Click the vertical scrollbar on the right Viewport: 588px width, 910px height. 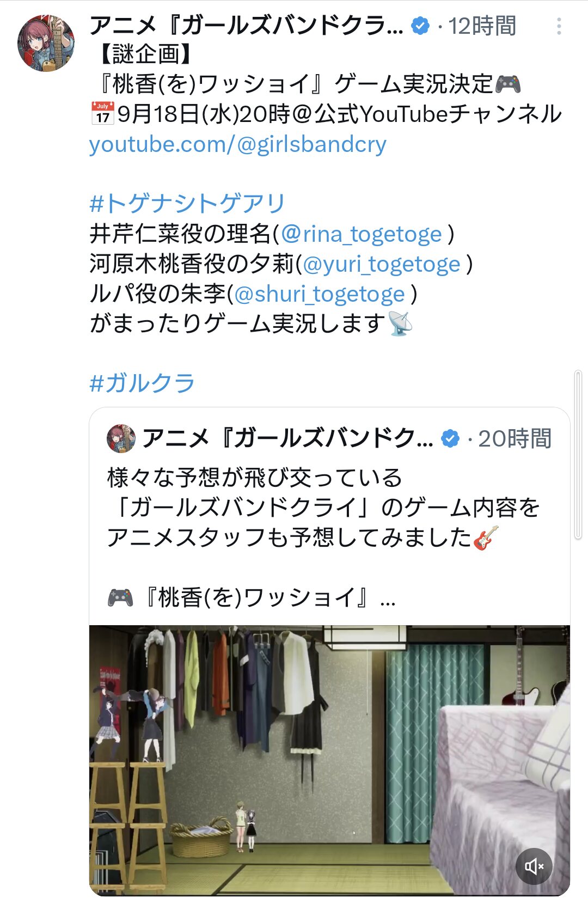click(578, 455)
